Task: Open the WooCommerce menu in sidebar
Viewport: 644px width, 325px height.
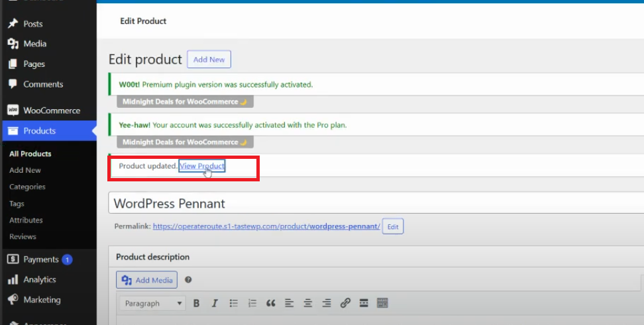Action: 51,111
